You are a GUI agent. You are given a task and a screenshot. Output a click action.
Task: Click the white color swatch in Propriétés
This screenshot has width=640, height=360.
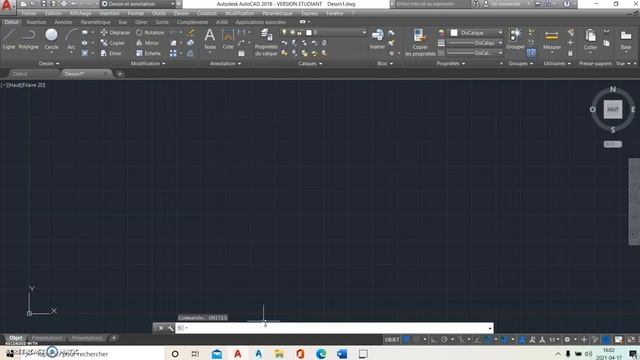click(454, 33)
